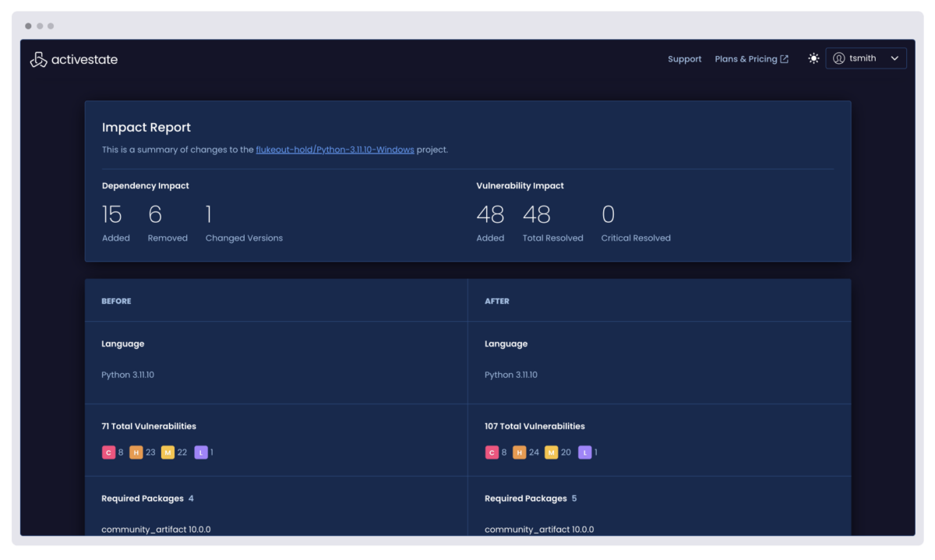Open the Support menu item

coord(684,59)
